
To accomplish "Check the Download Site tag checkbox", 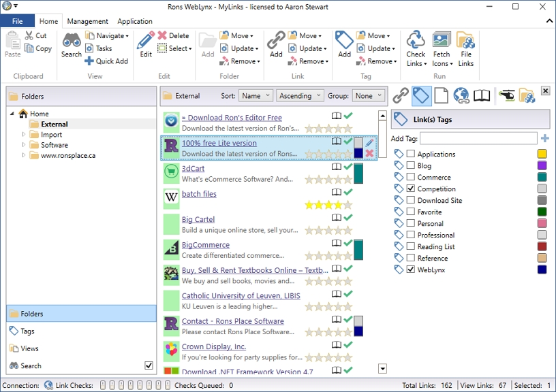I will pos(411,200).
